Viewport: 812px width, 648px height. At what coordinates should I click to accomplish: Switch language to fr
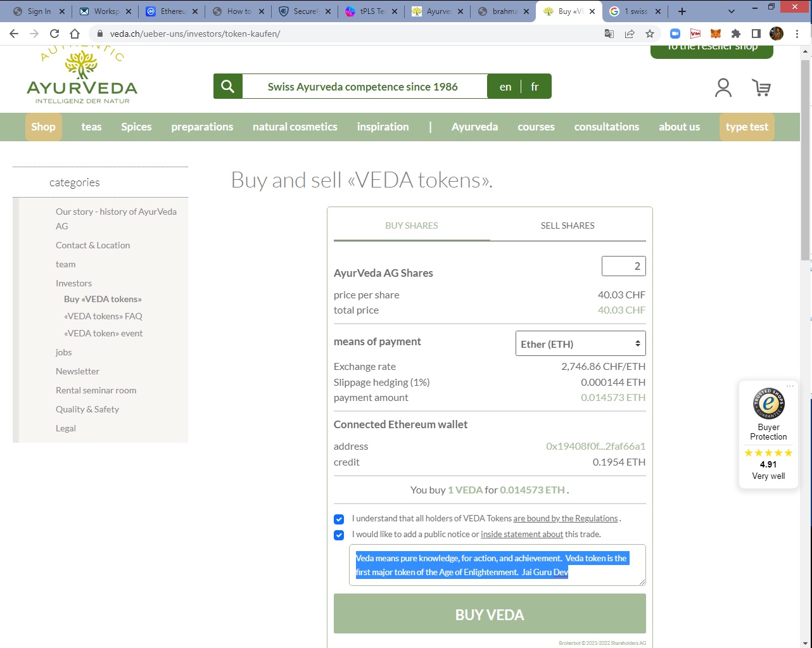535,87
